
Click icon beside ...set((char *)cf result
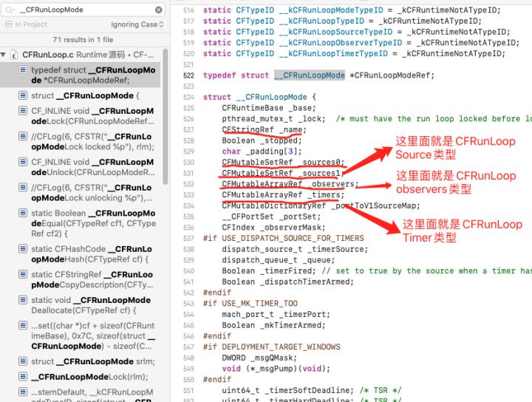click(23, 325)
